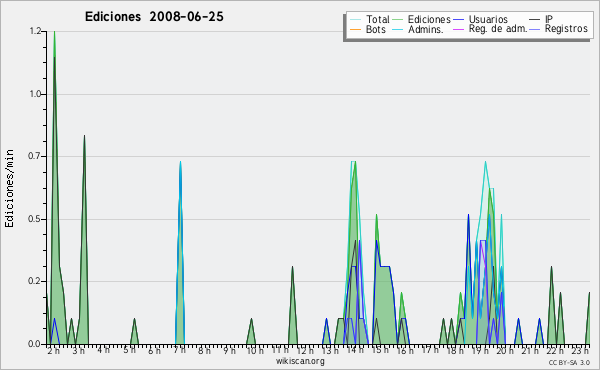Click the Total legend line swatch

click(355, 20)
